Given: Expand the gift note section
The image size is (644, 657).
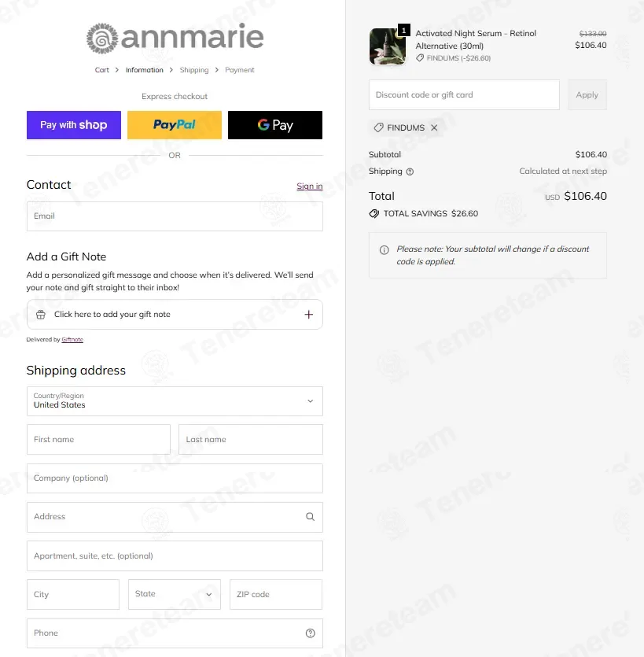Looking at the screenshot, I should pos(175,314).
